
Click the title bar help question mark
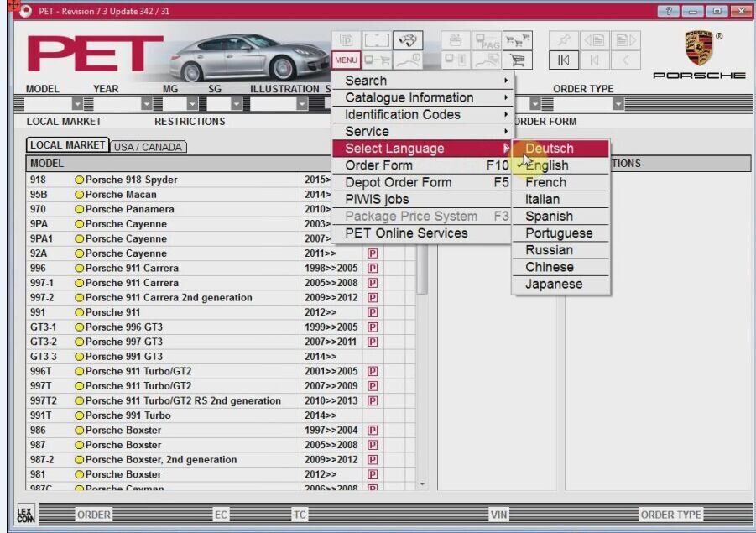click(x=668, y=11)
